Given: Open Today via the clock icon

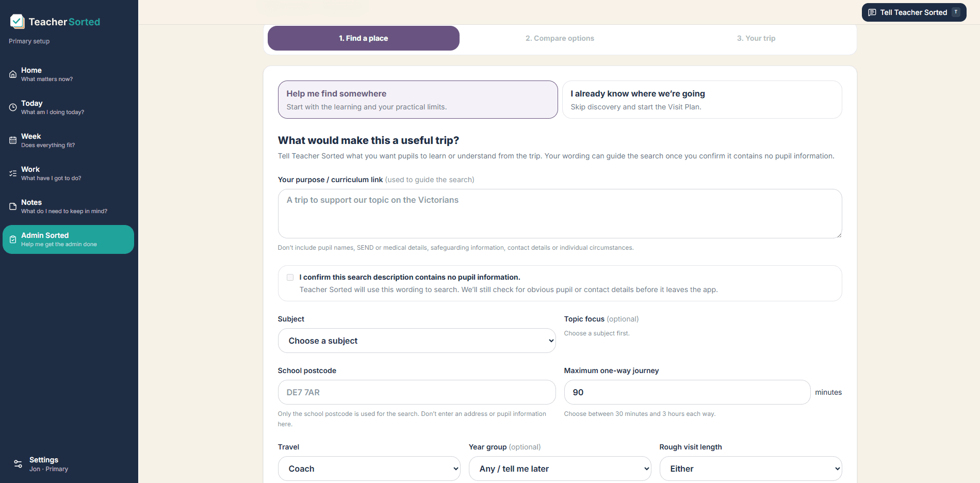Looking at the screenshot, I should point(13,107).
